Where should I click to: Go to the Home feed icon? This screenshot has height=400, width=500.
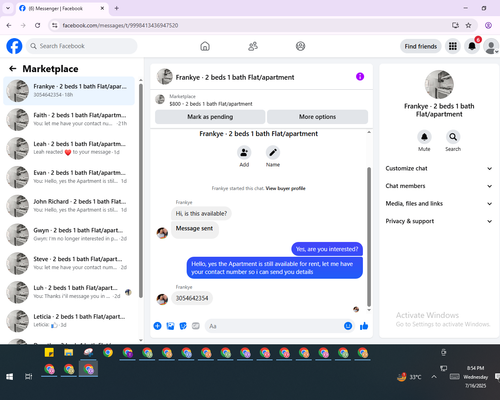(x=205, y=46)
